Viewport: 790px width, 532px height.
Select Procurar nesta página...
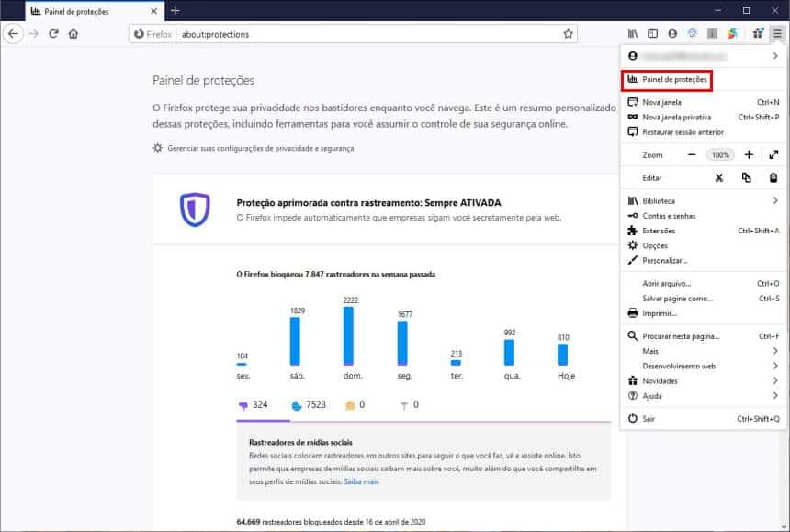click(704, 336)
